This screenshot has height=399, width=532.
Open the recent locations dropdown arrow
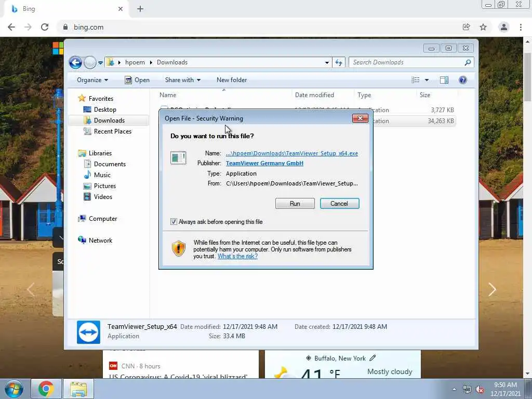[100, 63]
